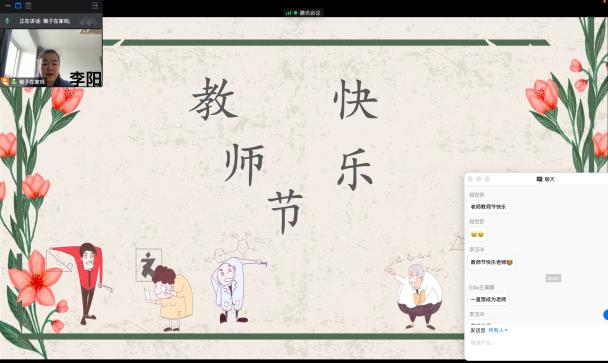This screenshot has height=363, width=608.
Task: Select the message 老师教师节快乐
Action: [x=488, y=207]
